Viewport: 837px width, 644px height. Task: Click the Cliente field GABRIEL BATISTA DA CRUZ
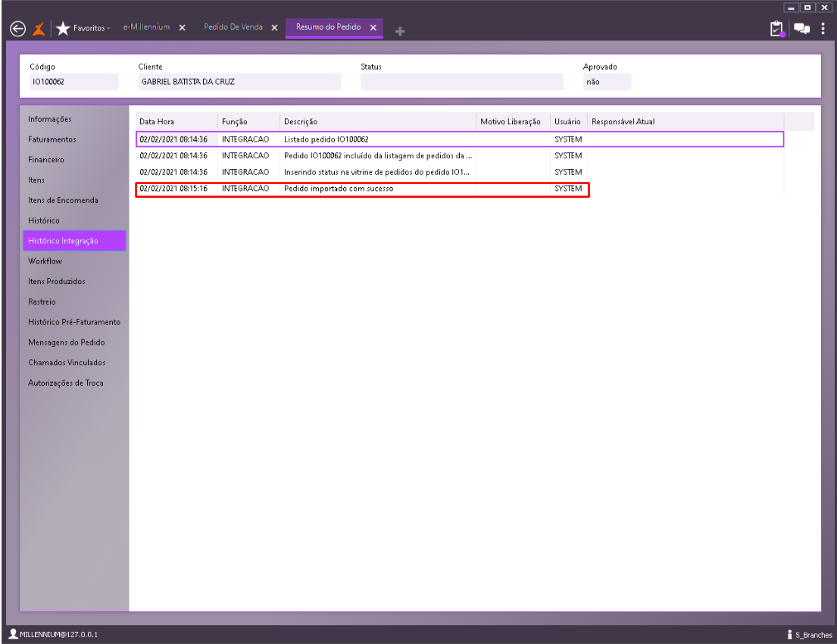pos(239,82)
